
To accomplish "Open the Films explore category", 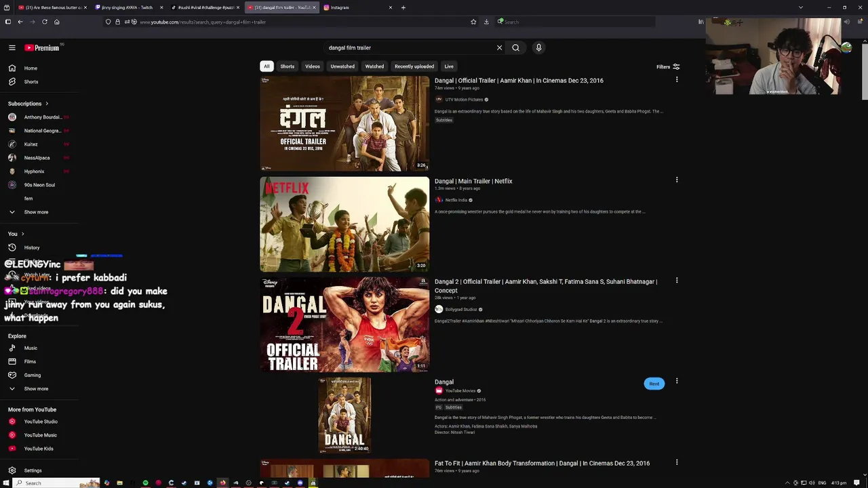I will [x=30, y=361].
